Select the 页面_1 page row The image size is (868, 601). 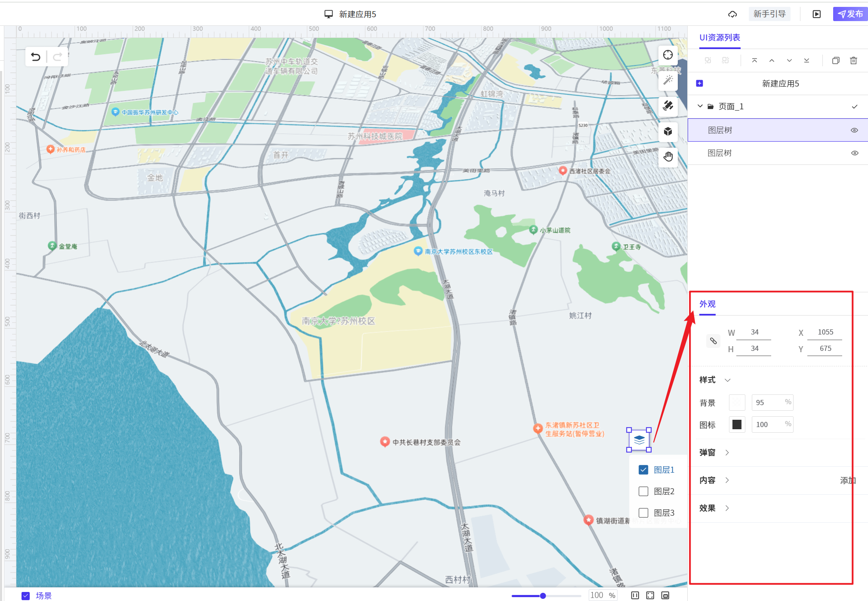(778, 106)
